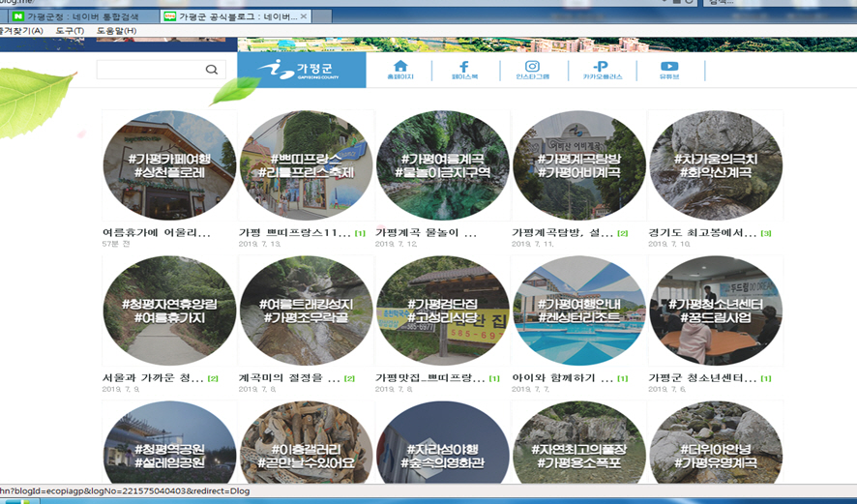Open post titled 가평계곡탐방, 설...
Image resolution: width=857 pixels, height=504 pixels.
(x=562, y=233)
